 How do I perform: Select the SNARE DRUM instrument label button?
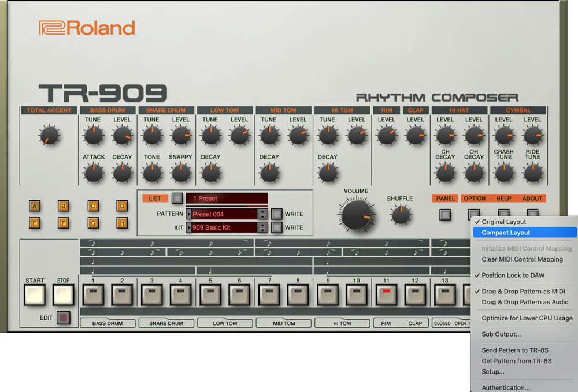[166, 323]
